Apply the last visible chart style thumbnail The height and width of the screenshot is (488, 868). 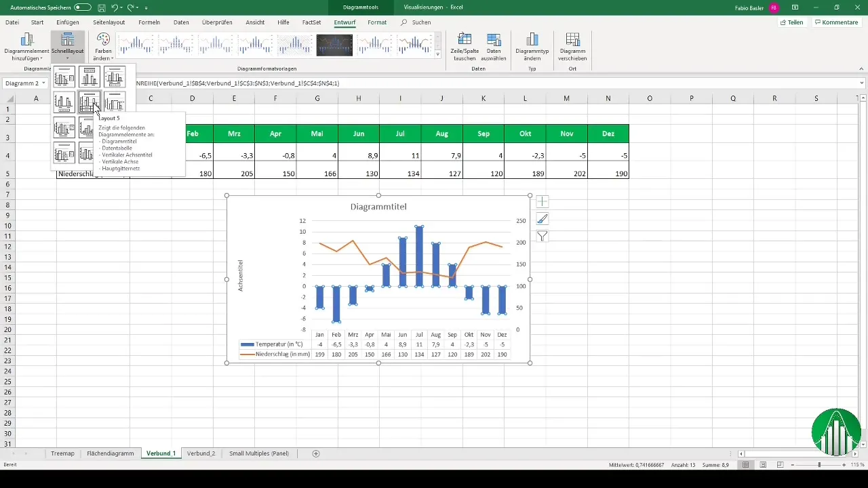pos(414,45)
